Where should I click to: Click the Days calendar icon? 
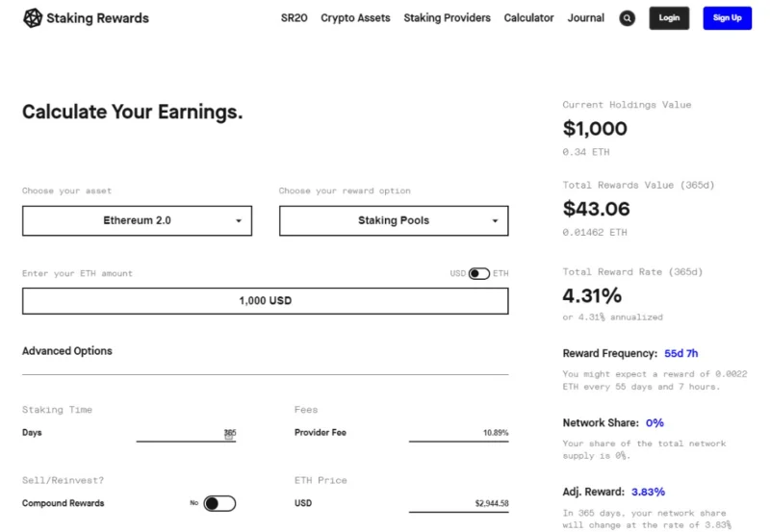(229, 435)
